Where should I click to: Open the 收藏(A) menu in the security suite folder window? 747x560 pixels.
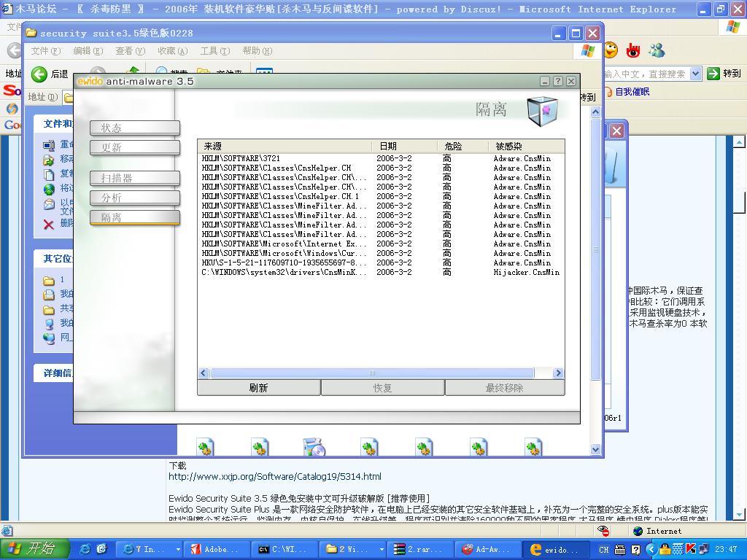pyautogui.click(x=172, y=51)
